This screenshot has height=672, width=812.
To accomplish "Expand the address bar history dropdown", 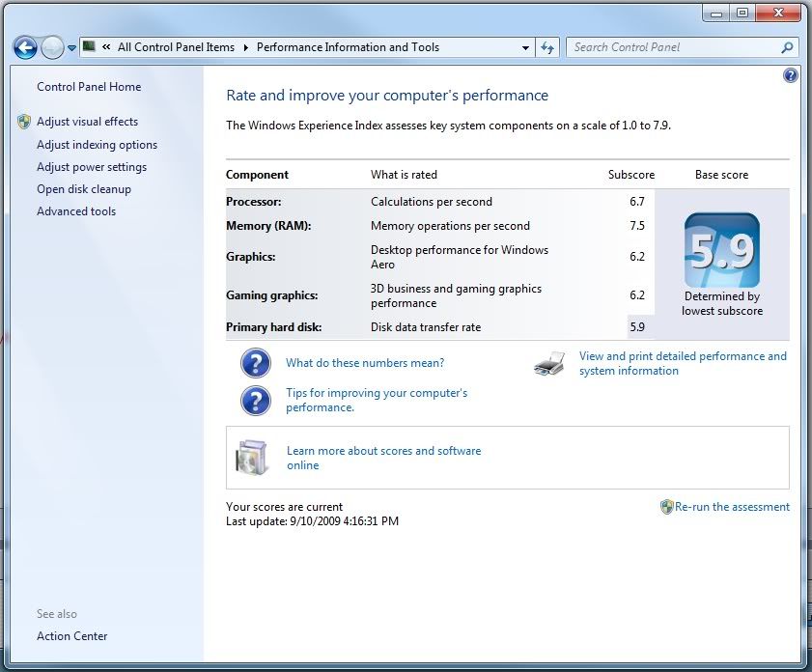I will [x=525, y=47].
